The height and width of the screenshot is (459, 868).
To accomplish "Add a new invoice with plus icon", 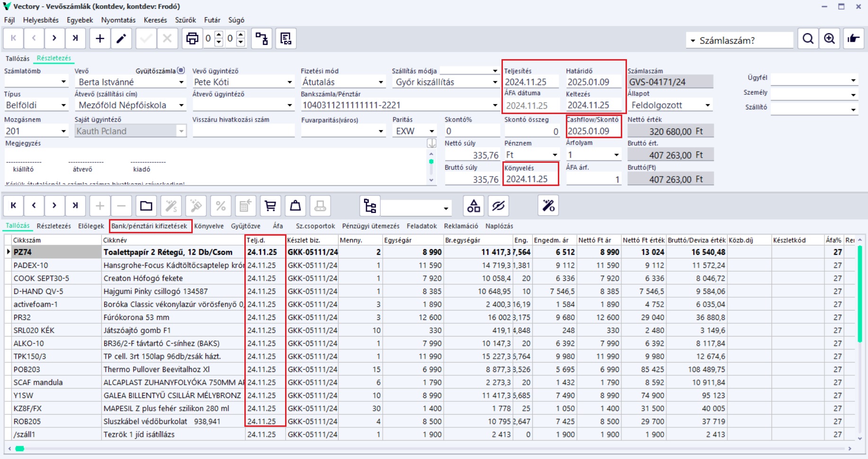I will (x=100, y=38).
